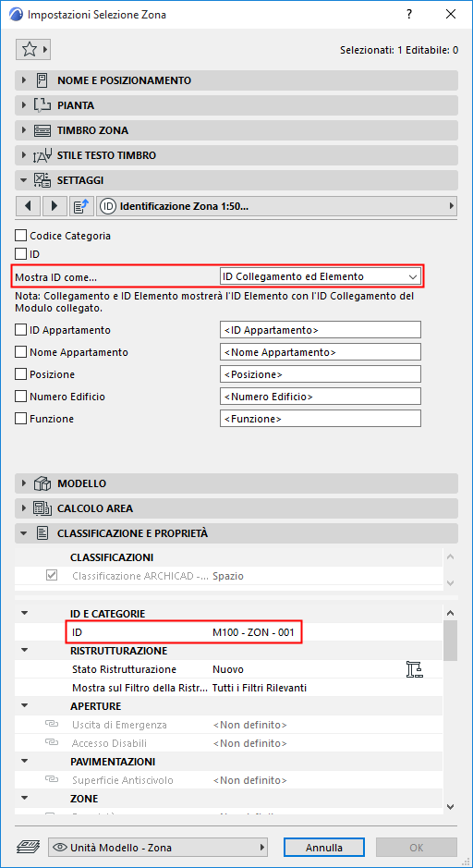Enable Codice Categoria checkbox
This screenshot has width=473, height=868.
(x=20, y=236)
